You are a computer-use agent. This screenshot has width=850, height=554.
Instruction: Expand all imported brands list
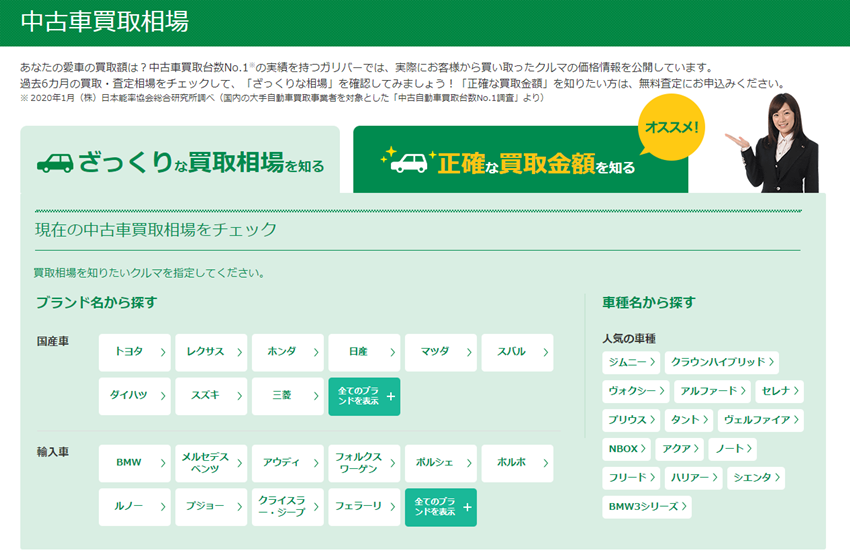[440, 508]
